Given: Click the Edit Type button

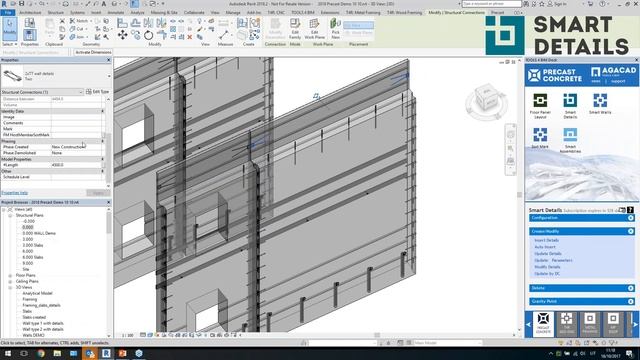Looking at the screenshot, I should (x=98, y=92).
